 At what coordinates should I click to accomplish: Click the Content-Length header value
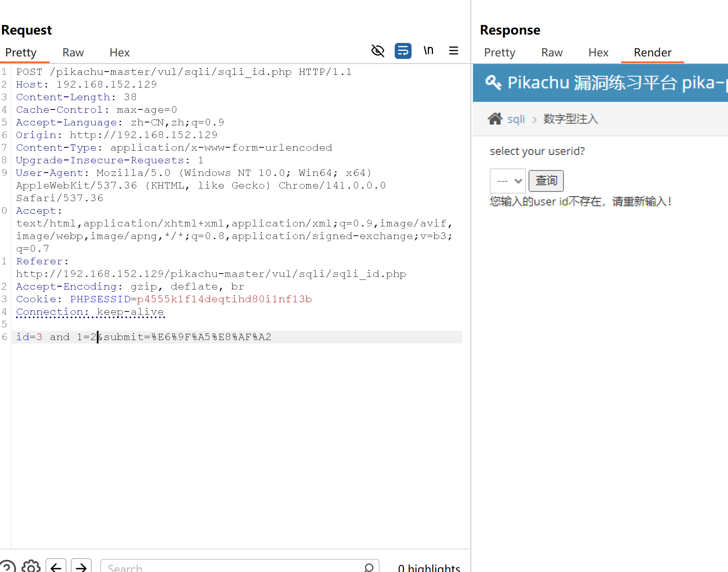[x=130, y=97]
